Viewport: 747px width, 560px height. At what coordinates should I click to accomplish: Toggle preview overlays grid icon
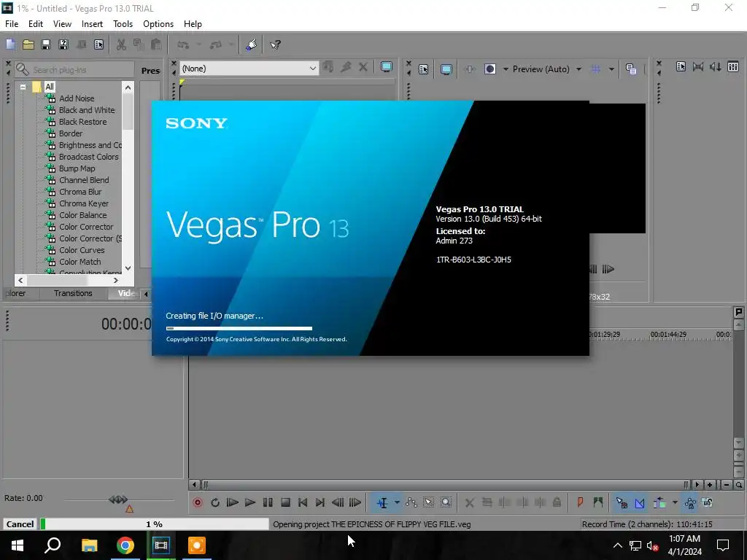pyautogui.click(x=595, y=69)
